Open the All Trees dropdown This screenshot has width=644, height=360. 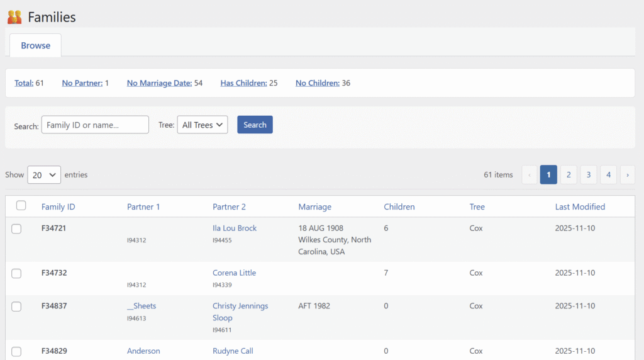[x=202, y=125]
